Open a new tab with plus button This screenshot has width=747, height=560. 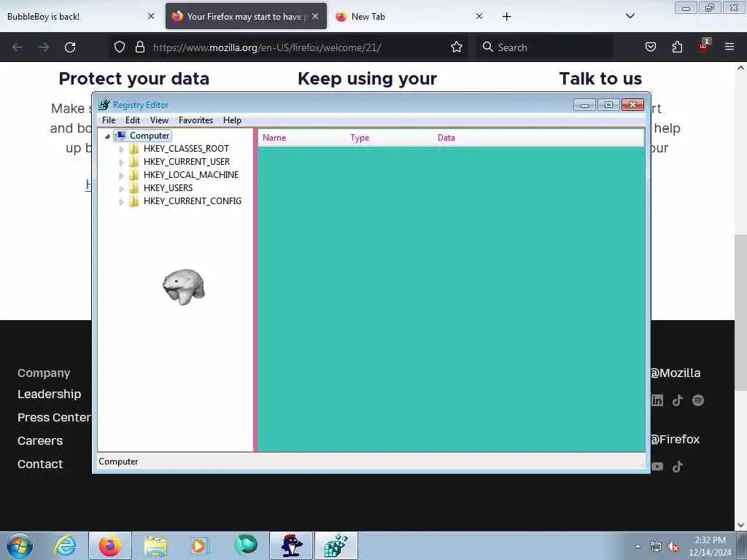tap(506, 17)
